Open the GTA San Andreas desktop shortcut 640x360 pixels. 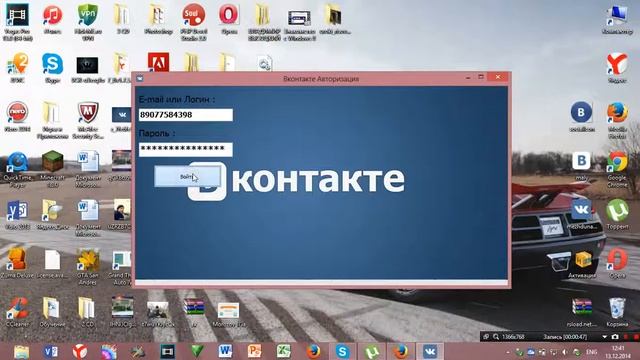[87, 266]
